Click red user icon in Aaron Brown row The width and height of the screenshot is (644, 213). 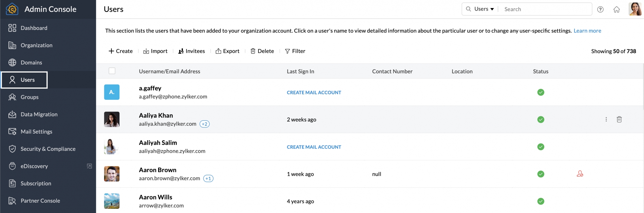tap(580, 174)
